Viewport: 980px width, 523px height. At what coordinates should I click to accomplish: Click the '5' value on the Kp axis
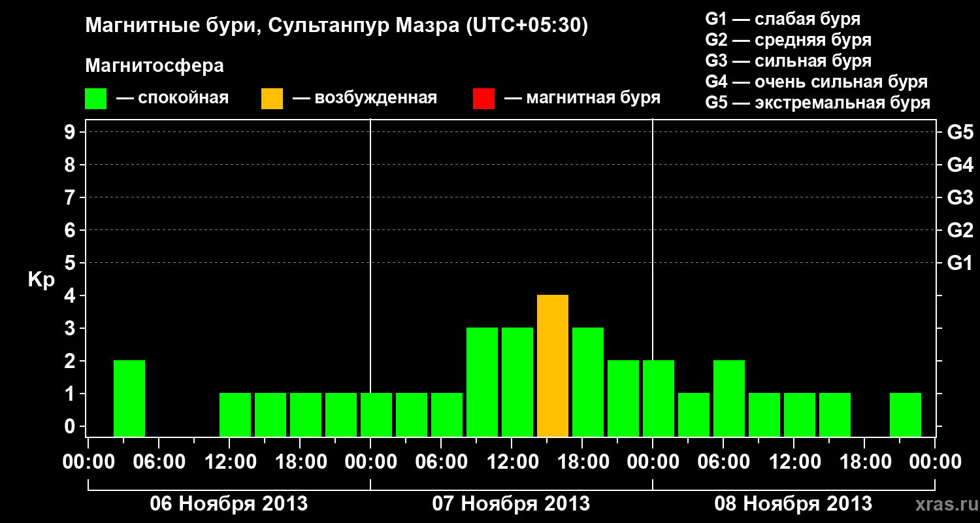pyautogui.click(x=71, y=263)
